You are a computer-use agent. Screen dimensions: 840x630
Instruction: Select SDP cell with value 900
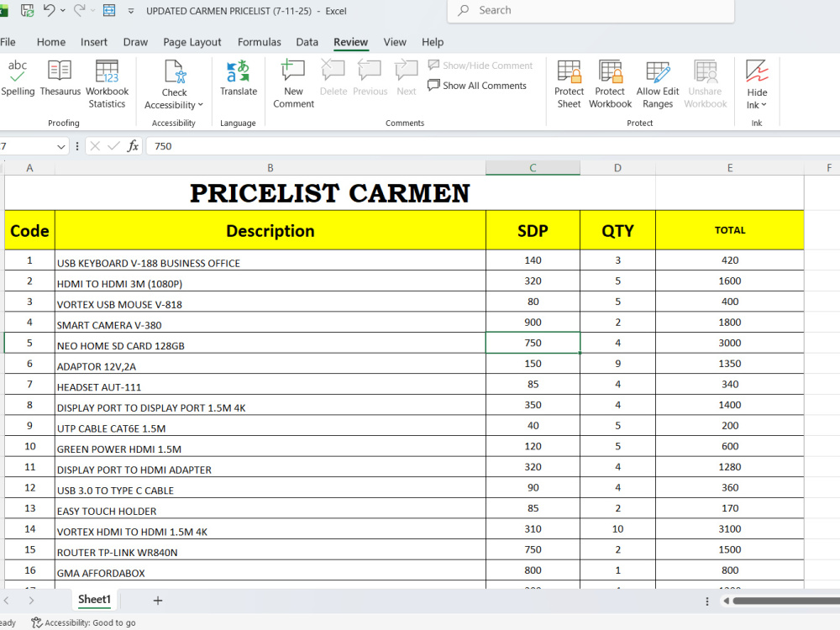point(533,323)
